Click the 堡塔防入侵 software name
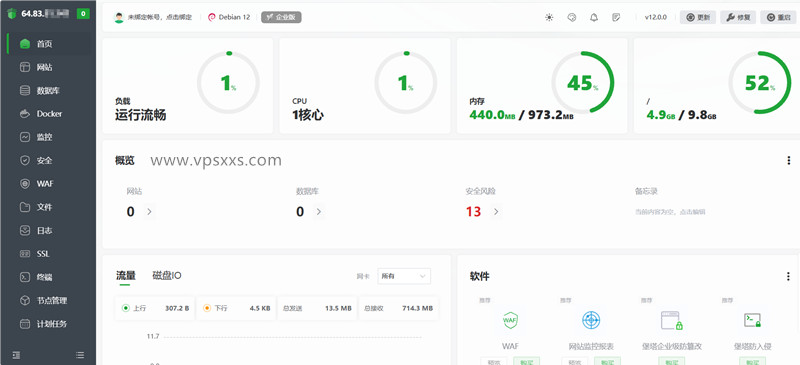The height and width of the screenshot is (365, 800). pos(753,347)
